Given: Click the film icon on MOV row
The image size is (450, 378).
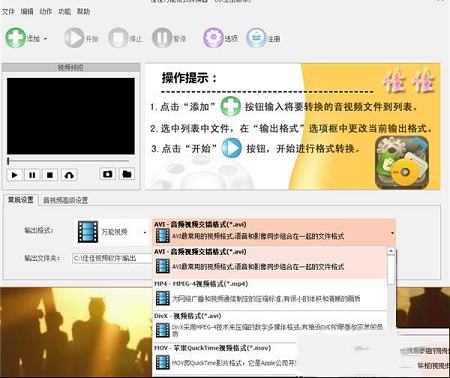Looking at the screenshot, I should coord(162,362).
